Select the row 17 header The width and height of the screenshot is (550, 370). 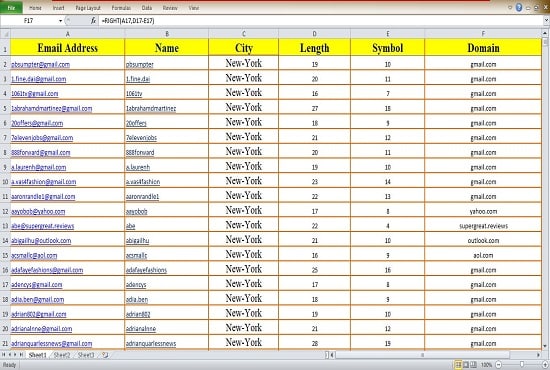click(5, 284)
